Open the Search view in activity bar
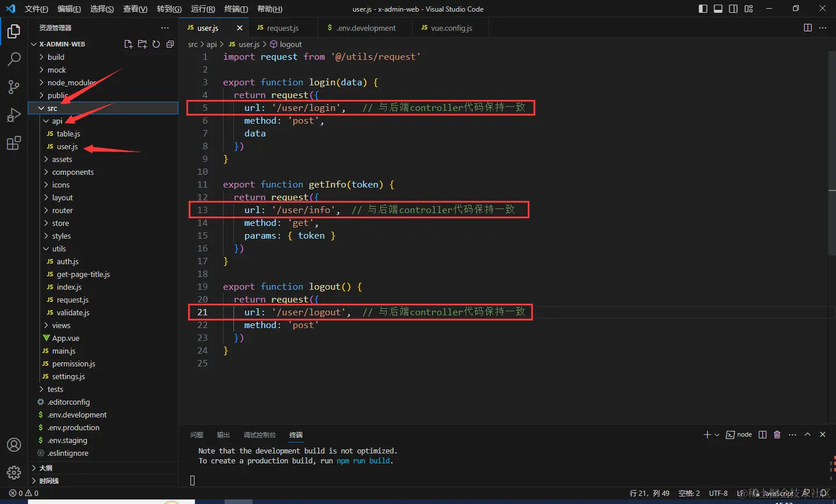 coord(14,59)
